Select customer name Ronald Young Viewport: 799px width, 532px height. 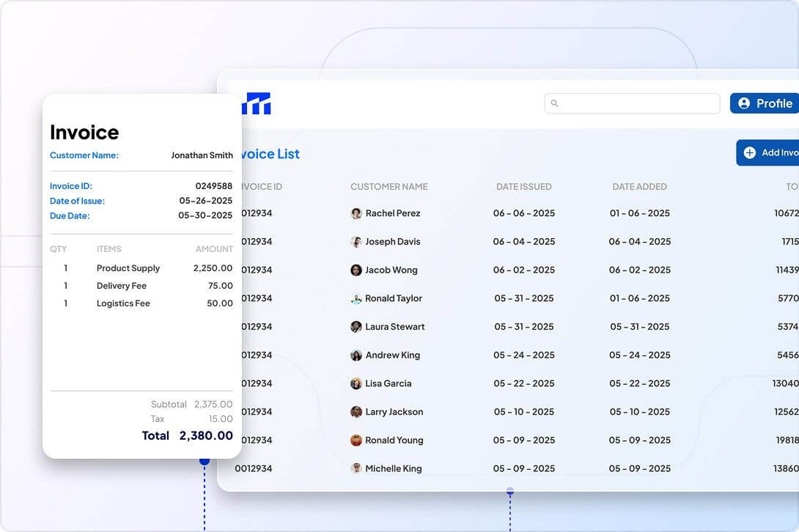(x=394, y=440)
